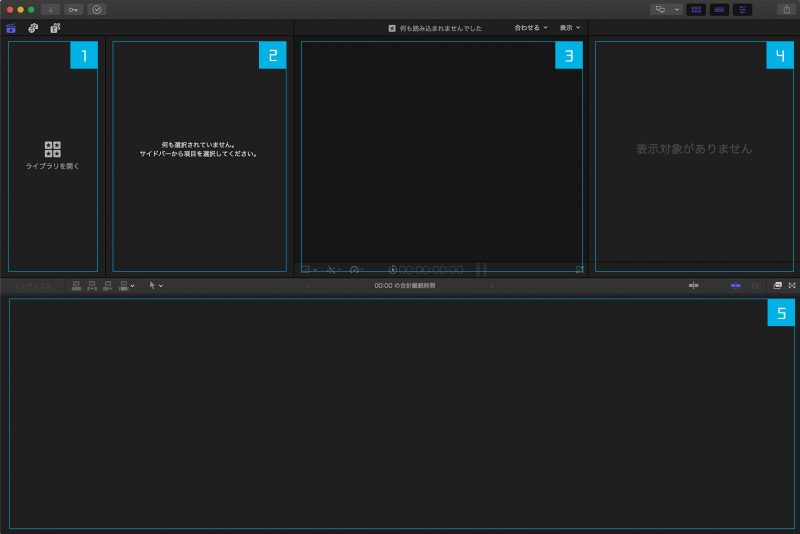The height and width of the screenshot is (534, 800).
Task: Open the transform tools dropdown under viewer
Action: pyautogui.click(x=309, y=270)
